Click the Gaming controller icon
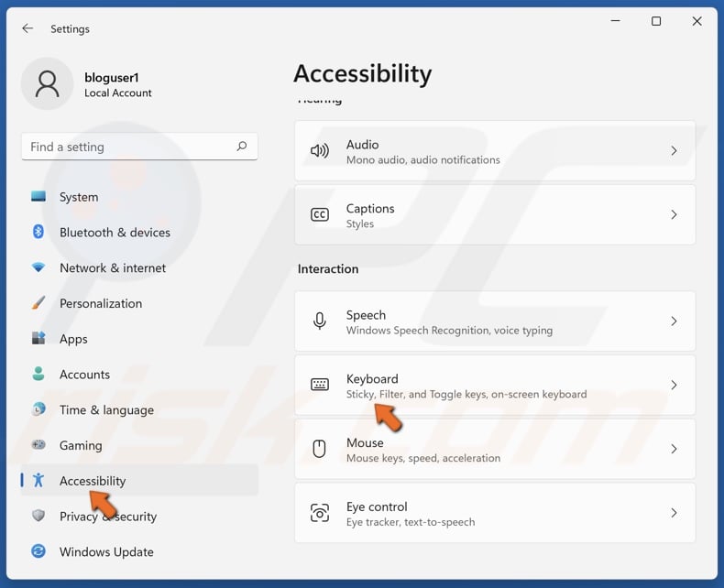724x588 pixels. [38, 444]
